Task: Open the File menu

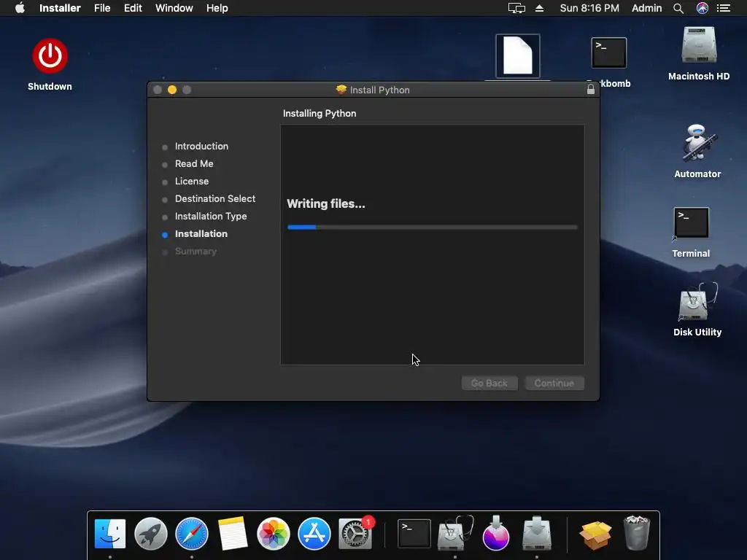Action: point(102,8)
